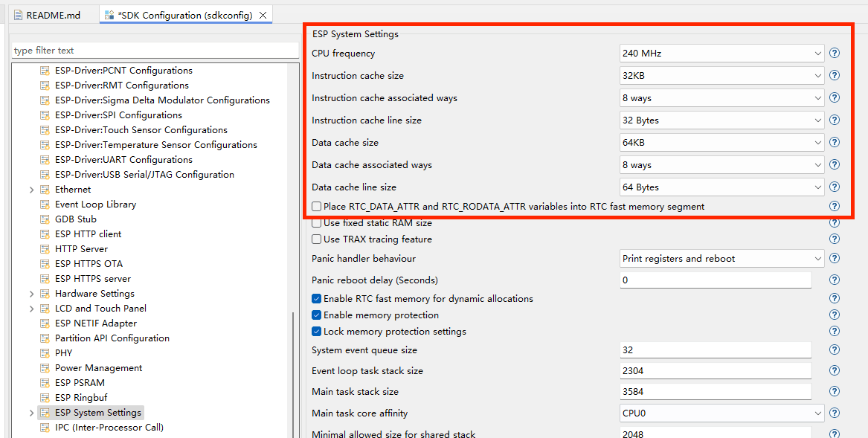This screenshot has height=438, width=868.
Task: Select Power Management in tree
Action: (98, 367)
